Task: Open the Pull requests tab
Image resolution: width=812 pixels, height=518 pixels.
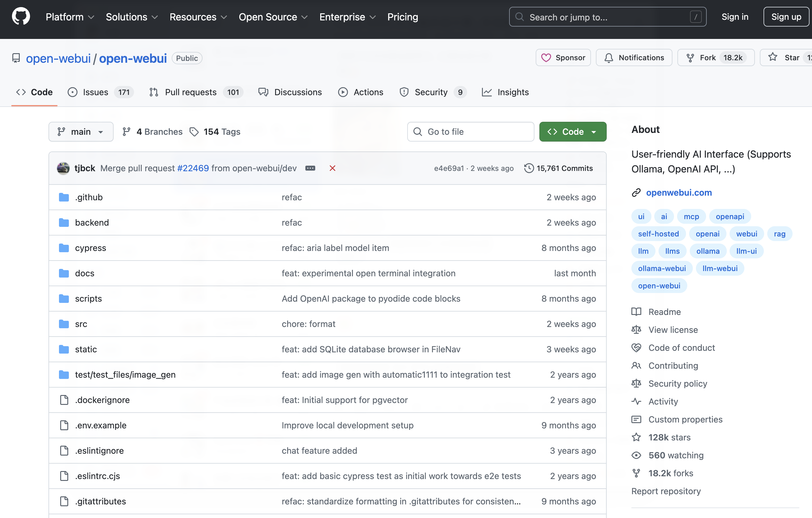Action: [190, 92]
